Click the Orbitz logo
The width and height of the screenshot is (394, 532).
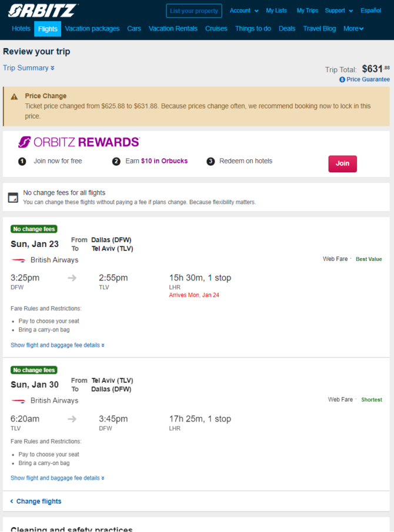tap(43, 11)
